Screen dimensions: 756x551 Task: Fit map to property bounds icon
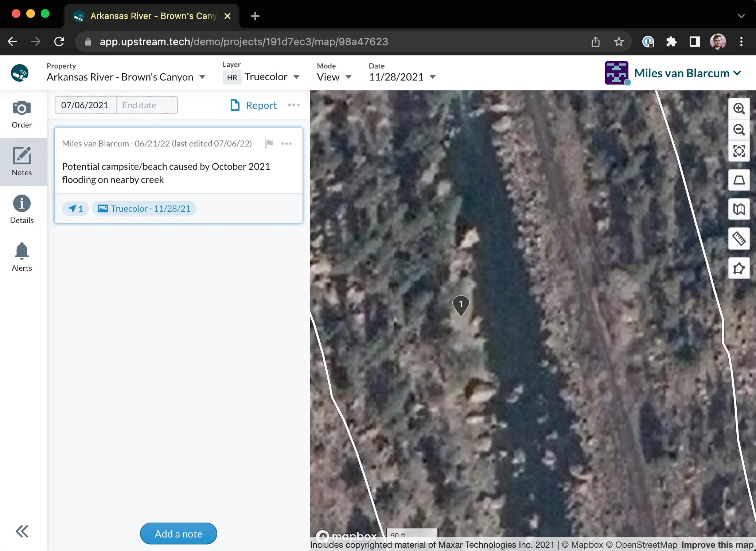(x=739, y=151)
